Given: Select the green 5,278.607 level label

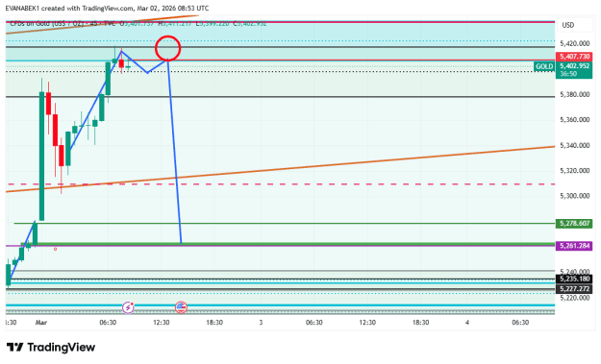Looking at the screenshot, I should [574, 223].
